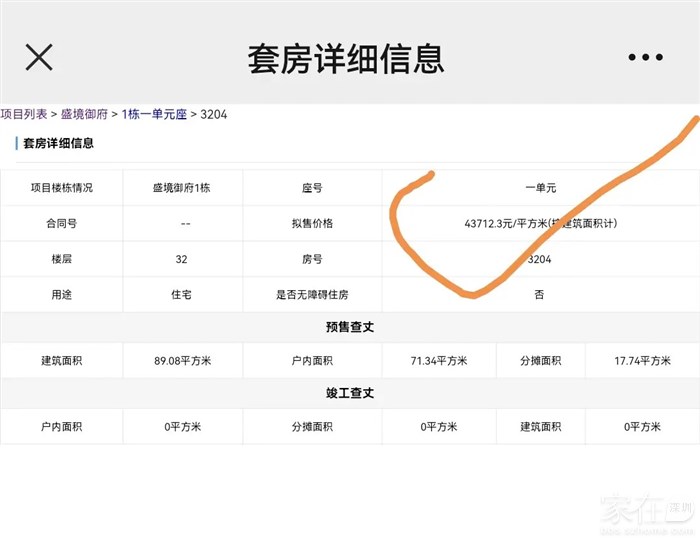The height and width of the screenshot is (538, 700).
Task: Open the 盛境御府 breadcrumb link
Action: coord(84,114)
